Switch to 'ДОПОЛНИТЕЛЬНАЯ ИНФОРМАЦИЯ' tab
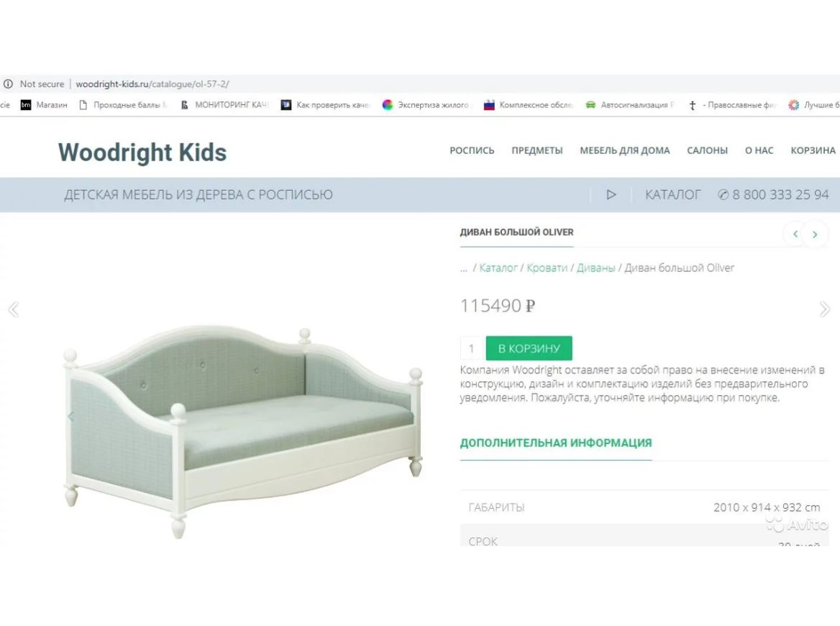Screen dimensions: 840x626 [556, 443]
